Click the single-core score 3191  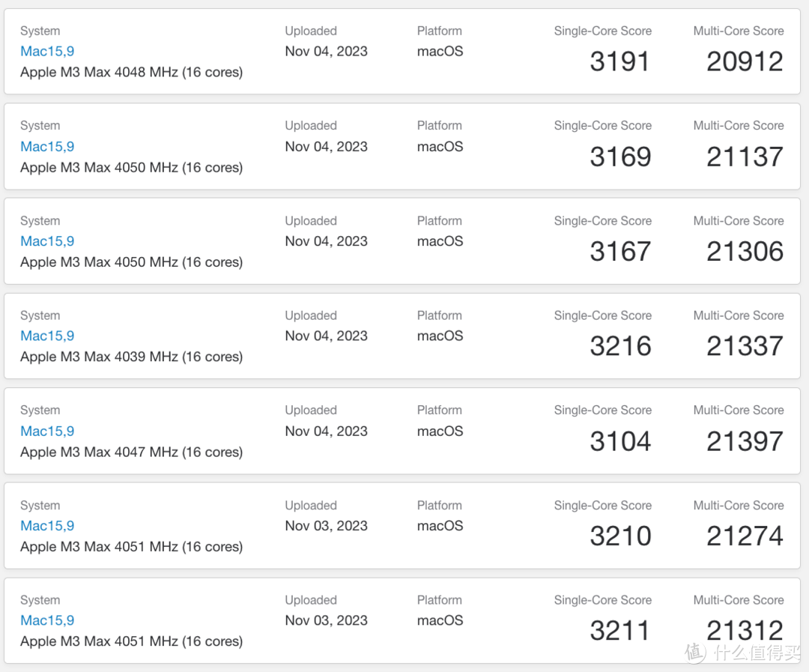(619, 61)
